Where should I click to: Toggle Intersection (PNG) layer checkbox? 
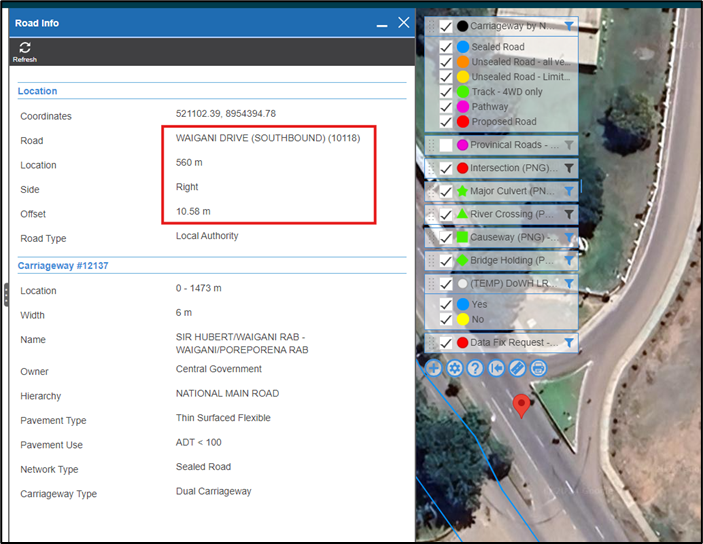coord(446,169)
